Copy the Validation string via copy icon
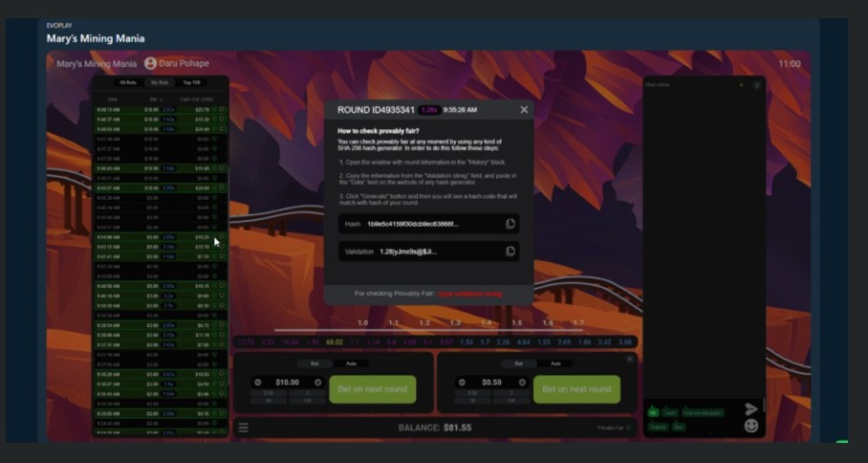The width and height of the screenshot is (868, 463). point(510,252)
